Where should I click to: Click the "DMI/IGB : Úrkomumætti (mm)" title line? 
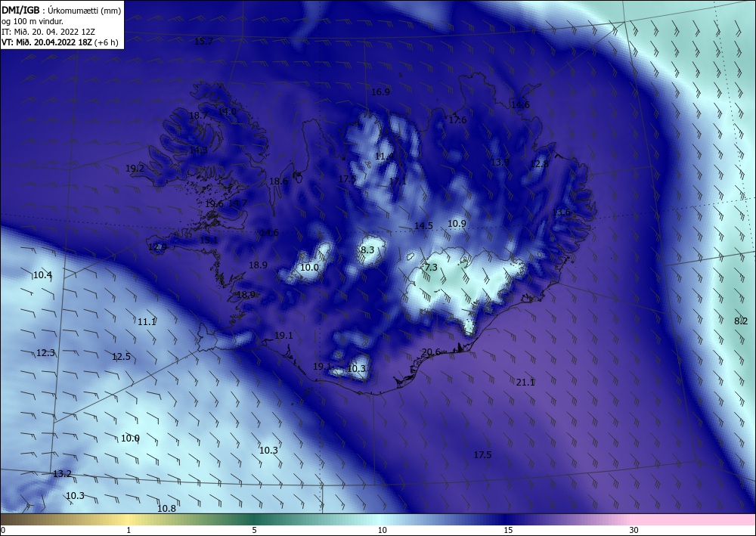click(61, 10)
